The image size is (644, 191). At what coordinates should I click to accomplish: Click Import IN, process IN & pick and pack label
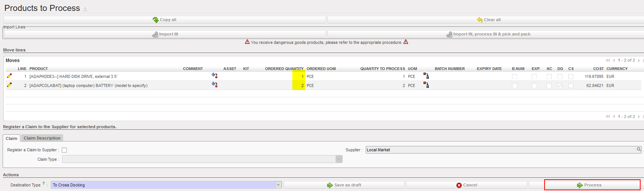pyautogui.click(x=492, y=34)
